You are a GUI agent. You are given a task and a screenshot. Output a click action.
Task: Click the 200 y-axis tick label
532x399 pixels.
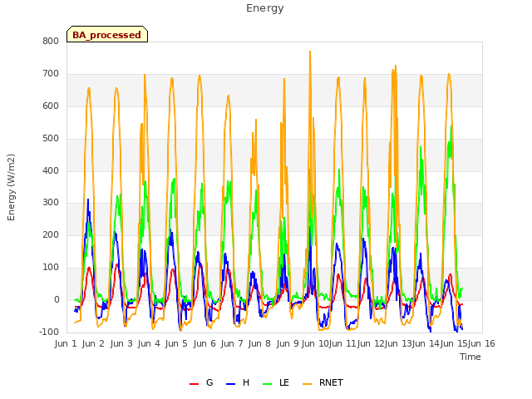[51, 234]
